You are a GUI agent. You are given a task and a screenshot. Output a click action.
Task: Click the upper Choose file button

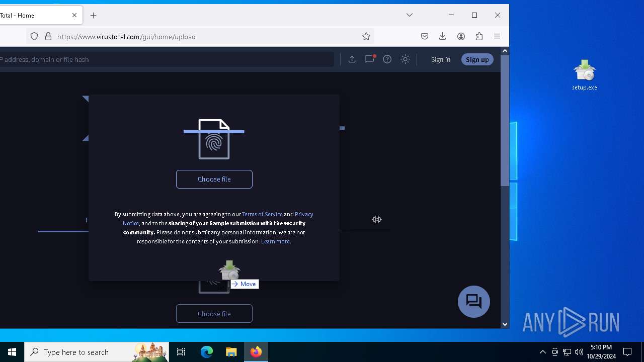click(x=214, y=179)
